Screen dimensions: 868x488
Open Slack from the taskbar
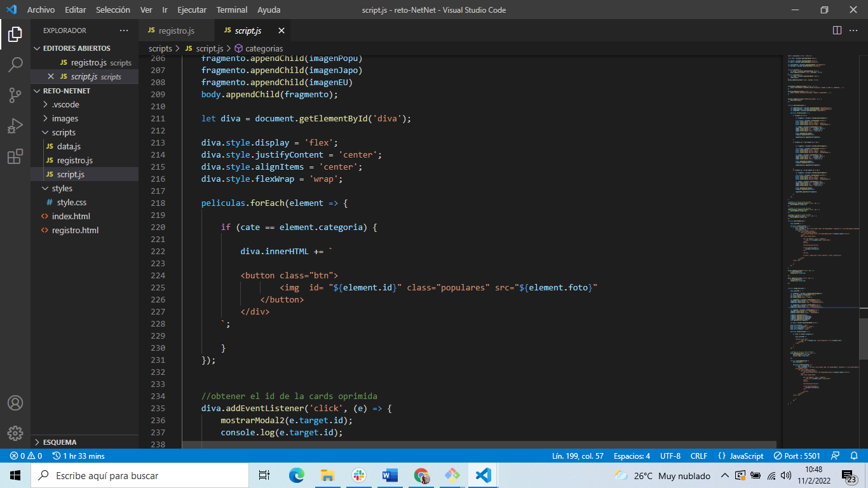(358, 475)
